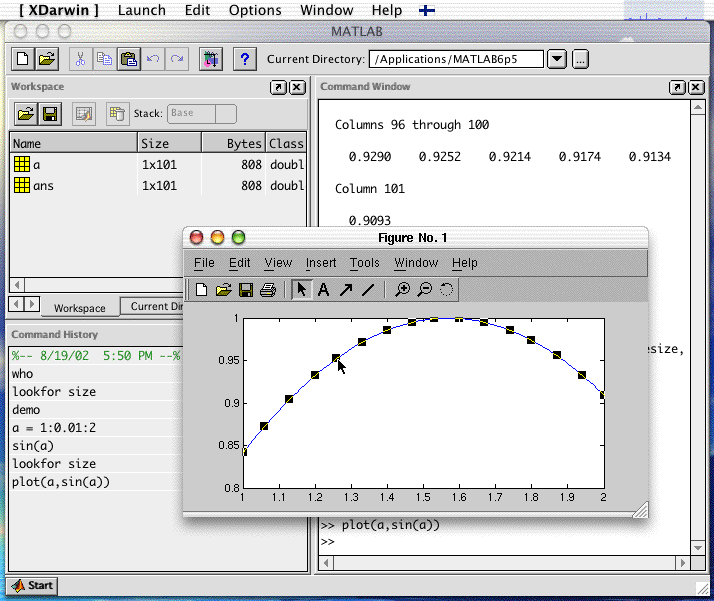Click the MATLAB Start button
This screenshot has height=601, width=714.
[32, 585]
